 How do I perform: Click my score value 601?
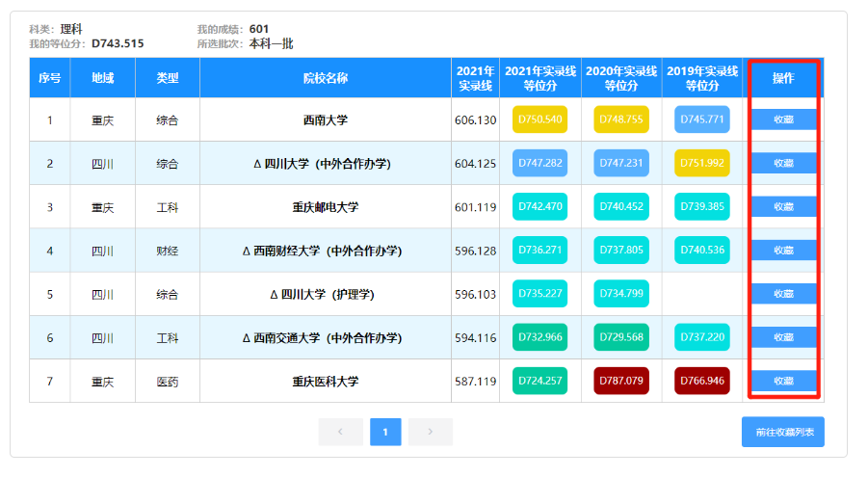click(259, 29)
